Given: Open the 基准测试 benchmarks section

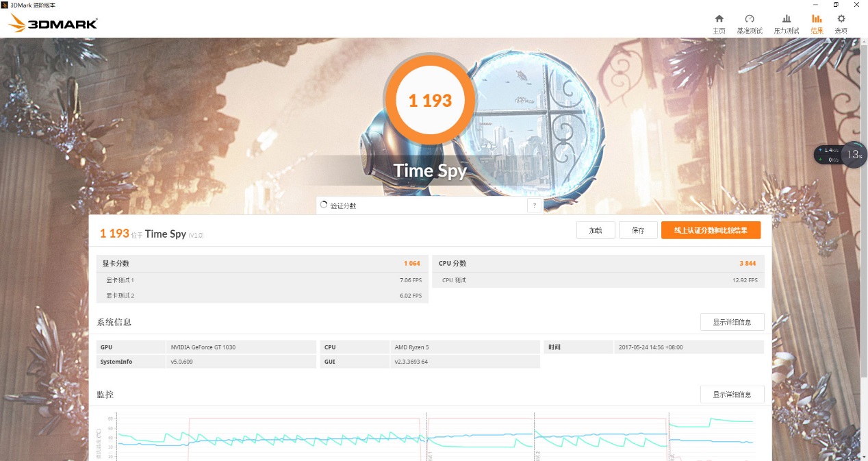Looking at the screenshot, I should pyautogui.click(x=750, y=24).
